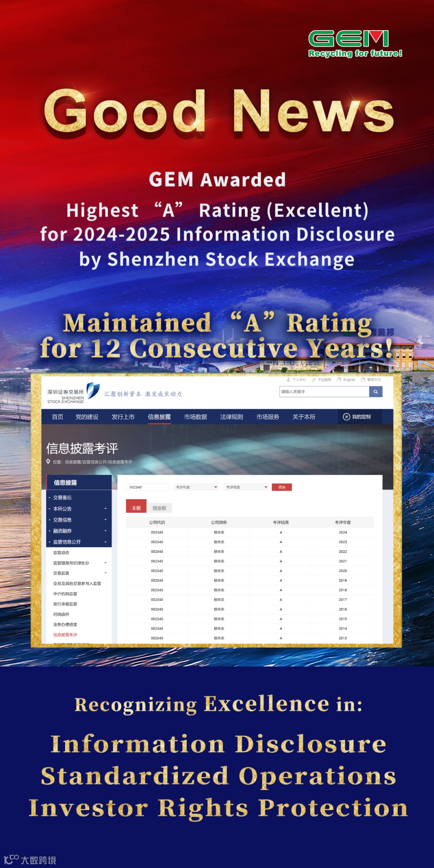Click the 公司简称 column header
434x868 pixels.
pos(219,522)
